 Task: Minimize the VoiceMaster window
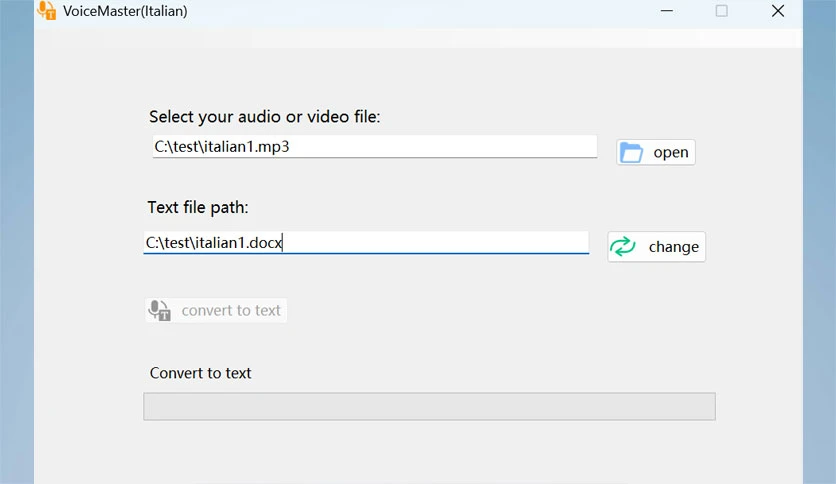point(666,11)
